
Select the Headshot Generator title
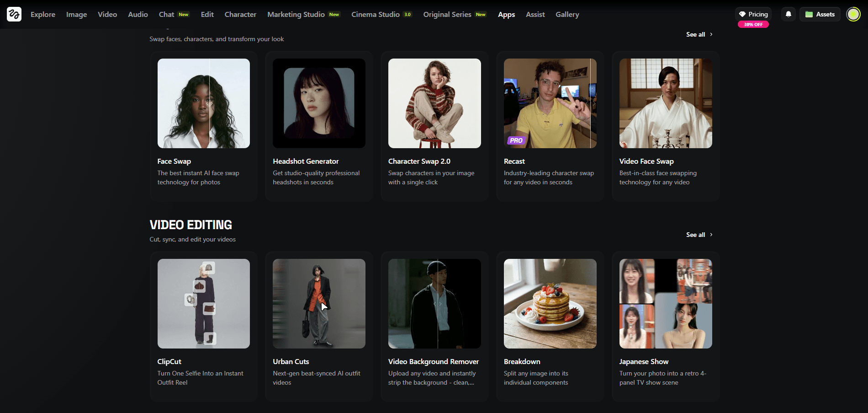[x=306, y=161]
